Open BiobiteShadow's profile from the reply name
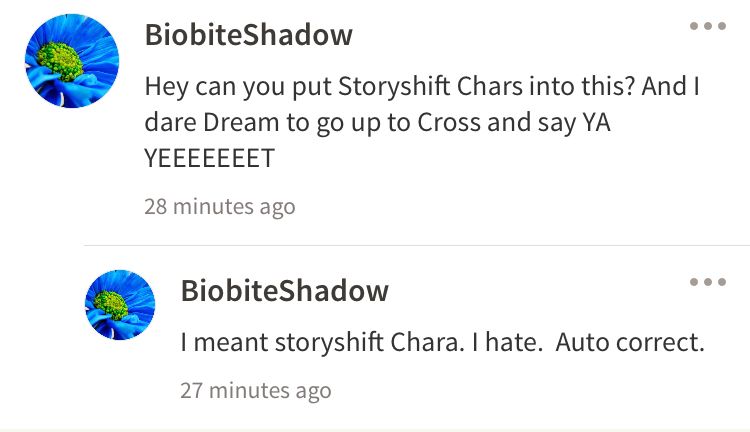The height and width of the screenshot is (432, 750). pyautogui.click(x=285, y=291)
